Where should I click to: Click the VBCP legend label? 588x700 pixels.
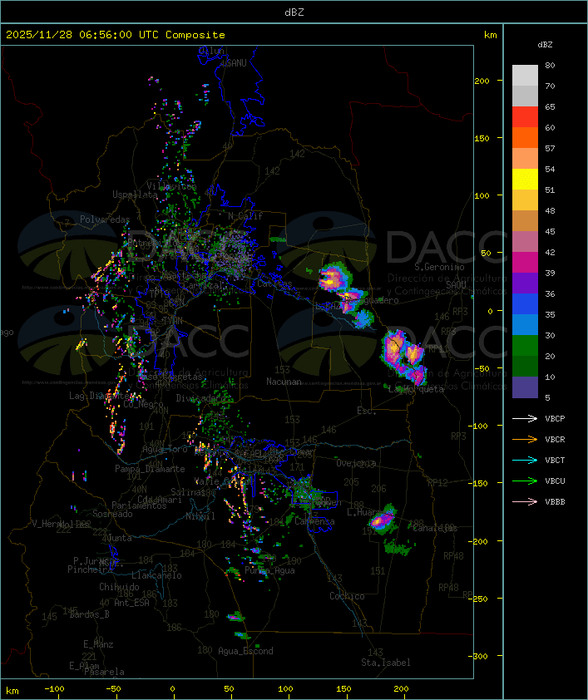coord(555,418)
